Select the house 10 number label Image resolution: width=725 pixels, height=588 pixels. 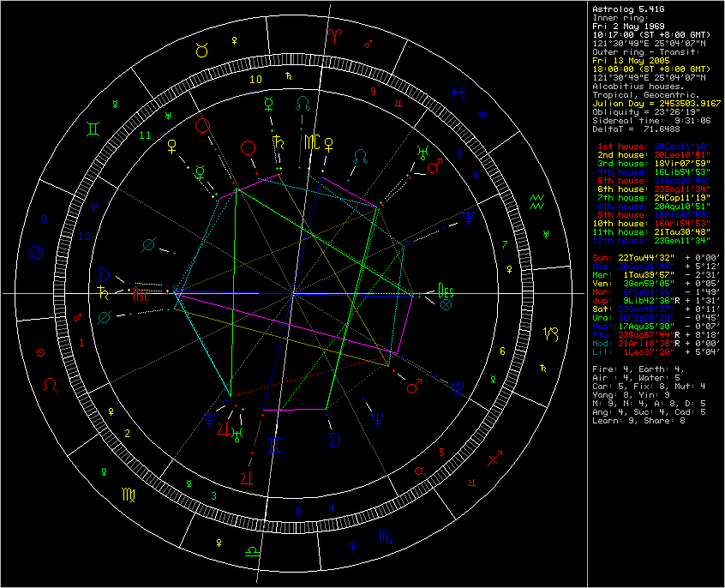coord(255,79)
